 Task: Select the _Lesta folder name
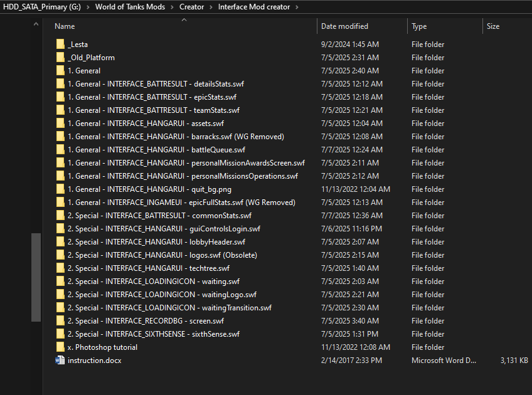click(x=78, y=45)
